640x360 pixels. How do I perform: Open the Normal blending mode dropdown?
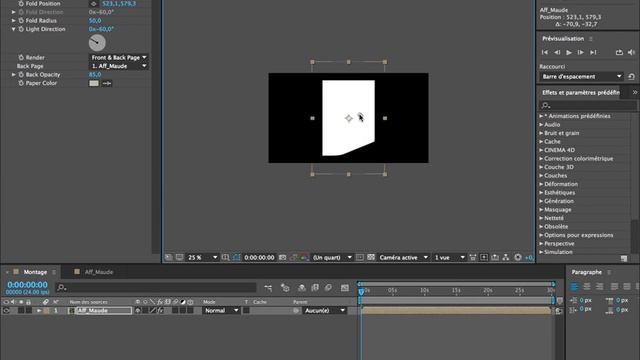click(x=221, y=311)
